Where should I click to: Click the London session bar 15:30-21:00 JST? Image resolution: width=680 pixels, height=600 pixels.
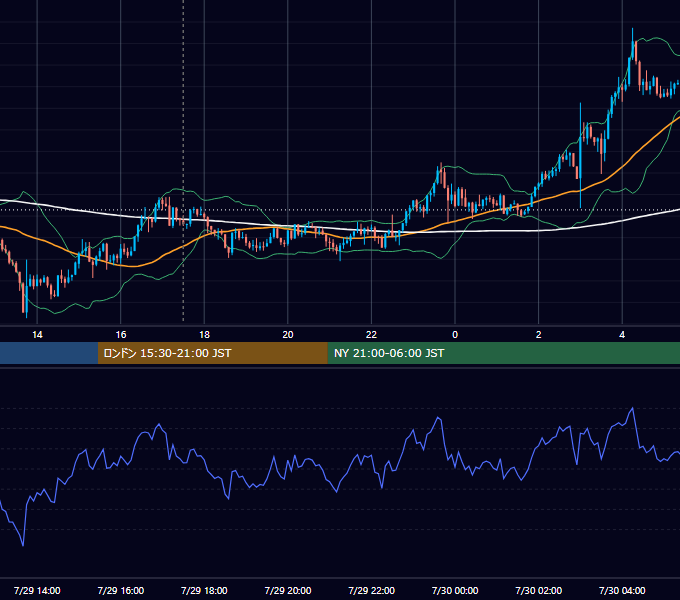pyautogui.click(x=212, y=353)
